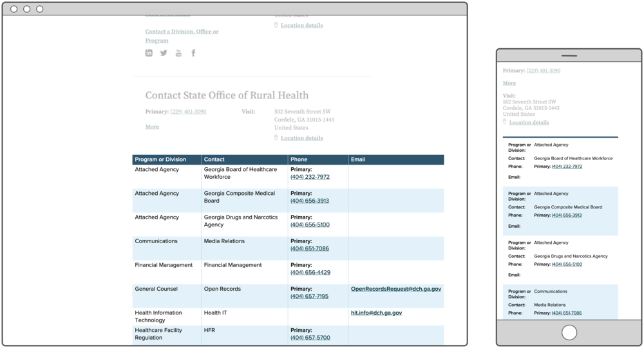Tap Media Relations in the mobile view
This screenshot has height=348, width=644.
[x=550, y=305]
